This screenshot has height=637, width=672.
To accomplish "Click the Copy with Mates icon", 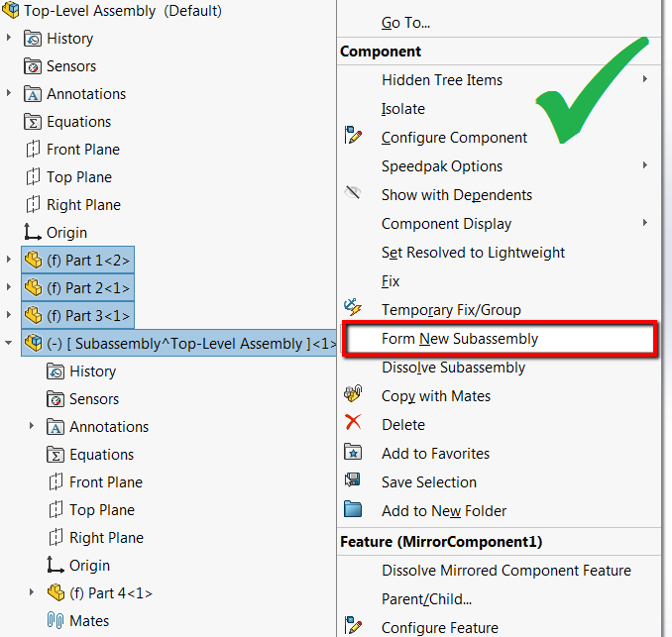I will (353, 393).
